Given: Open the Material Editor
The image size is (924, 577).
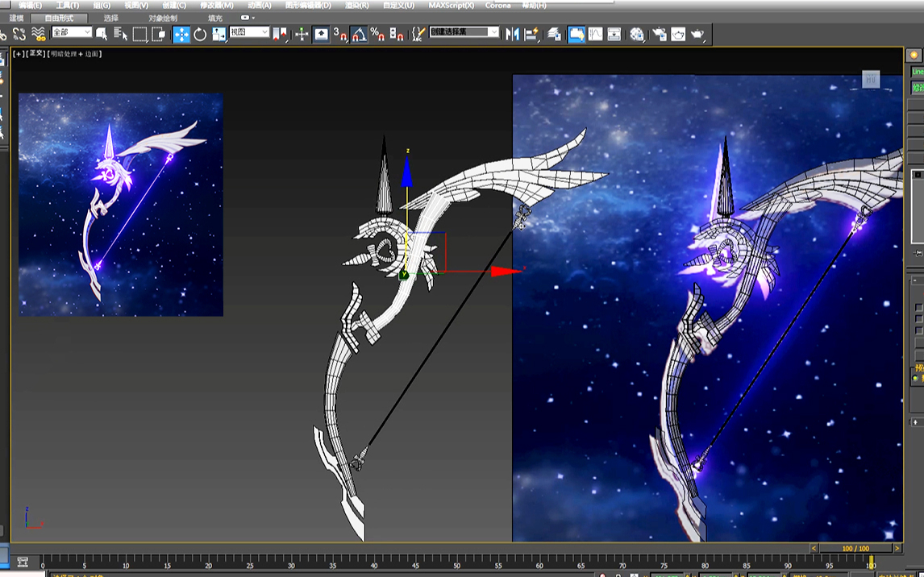Looking at the screenshot, I should (636, 34).
